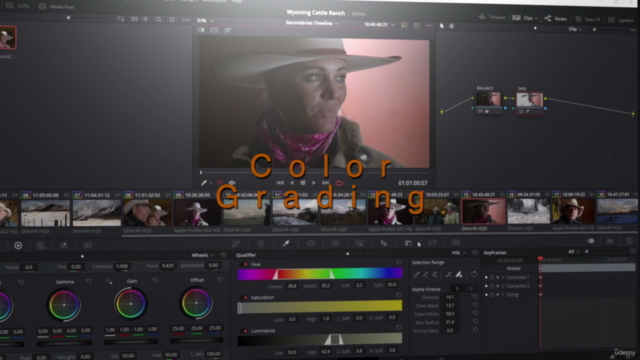Switch gallery to list view
The width and height of the screenshot is (640, 360).
[x=145, y=19]
